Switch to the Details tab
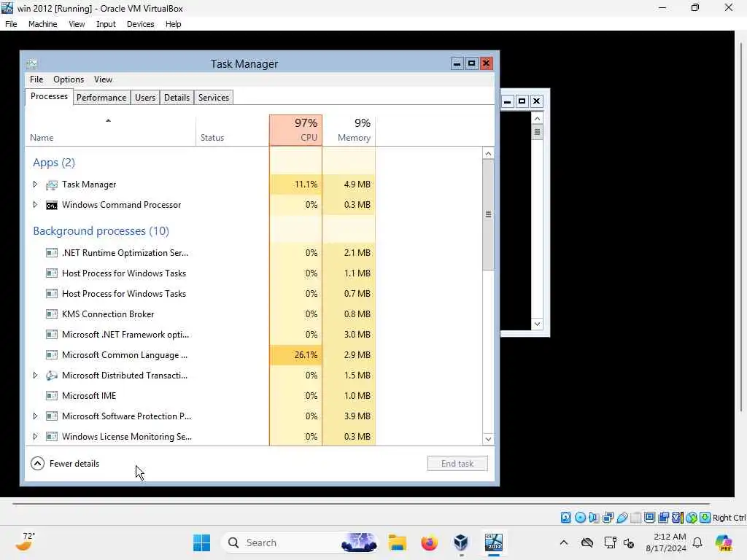This screenshot has height=560, width=747. 177,98
